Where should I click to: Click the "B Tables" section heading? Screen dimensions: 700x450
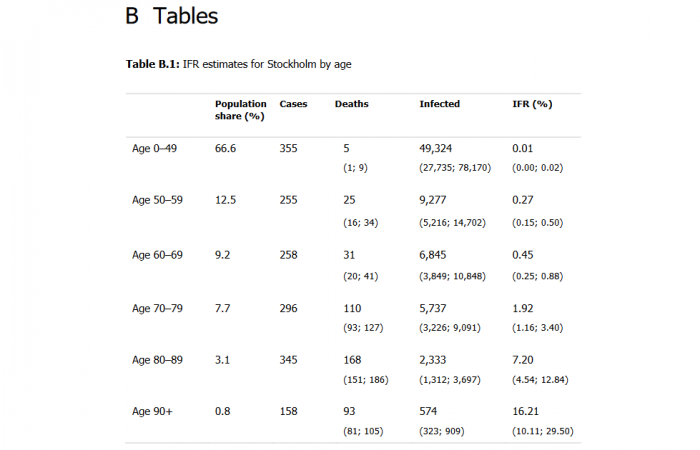tap(171, 17)
